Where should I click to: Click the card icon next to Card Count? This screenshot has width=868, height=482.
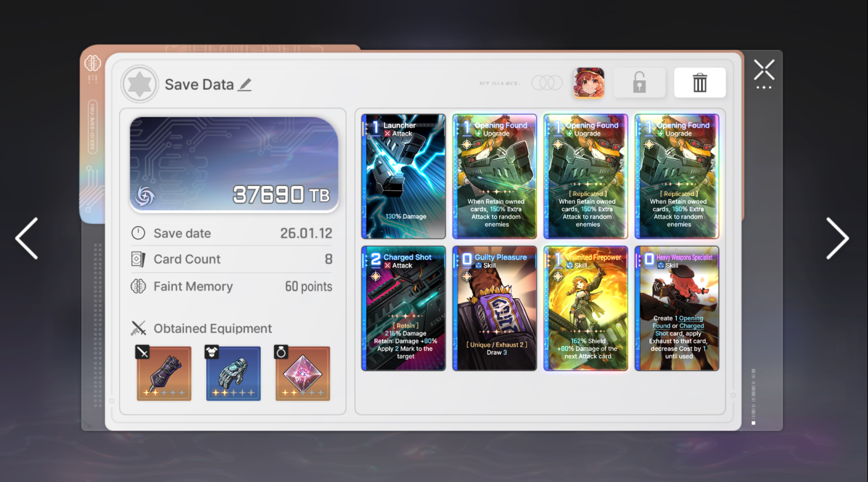(x=138, y=259)
